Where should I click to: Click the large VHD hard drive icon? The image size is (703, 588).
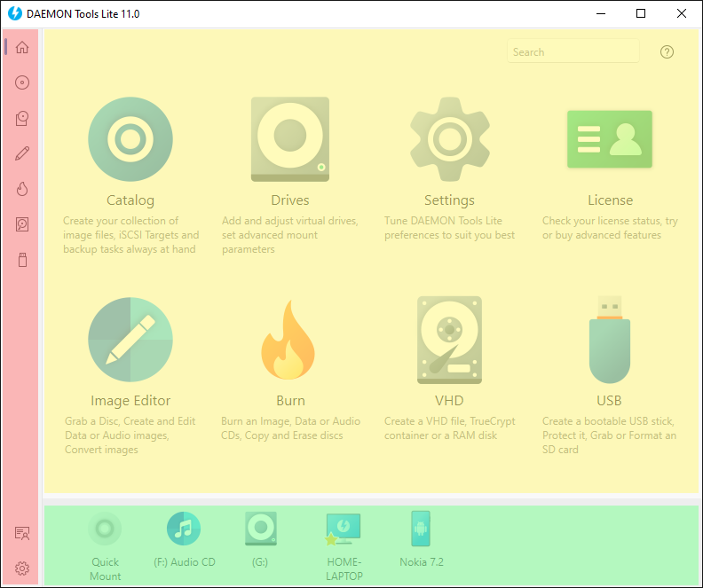tap(450, 340)
